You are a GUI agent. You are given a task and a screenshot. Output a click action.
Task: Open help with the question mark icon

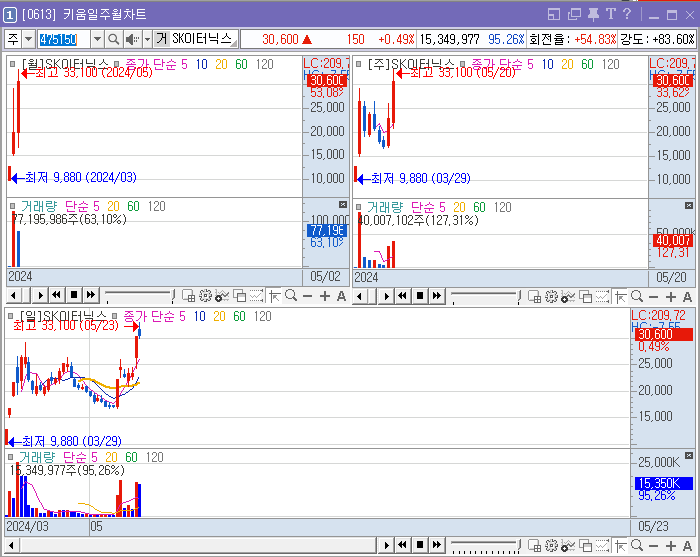click(x=626, y=14)
